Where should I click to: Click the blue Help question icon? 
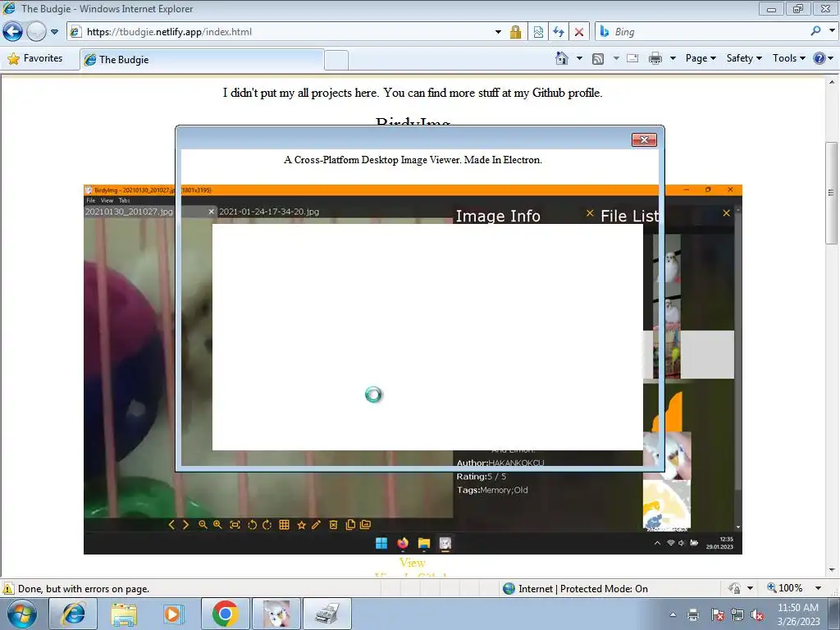[x=819, y=58]
